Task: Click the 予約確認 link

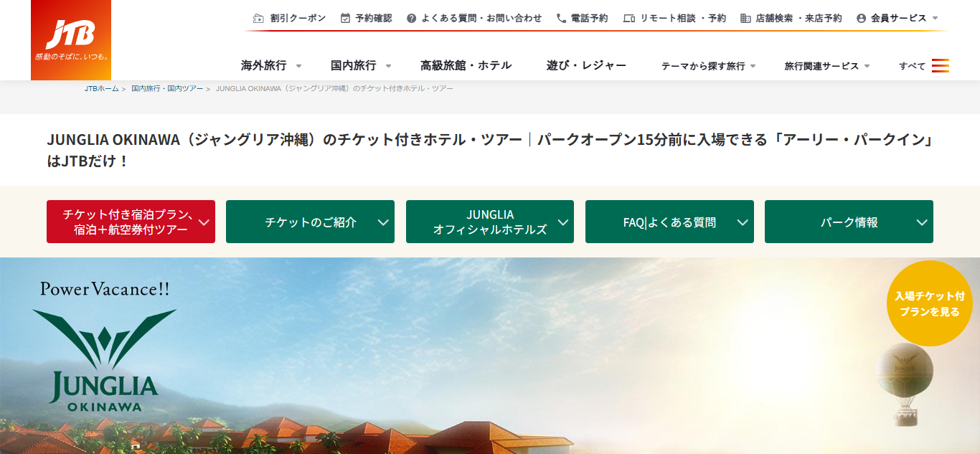Action: coord(374,19)
